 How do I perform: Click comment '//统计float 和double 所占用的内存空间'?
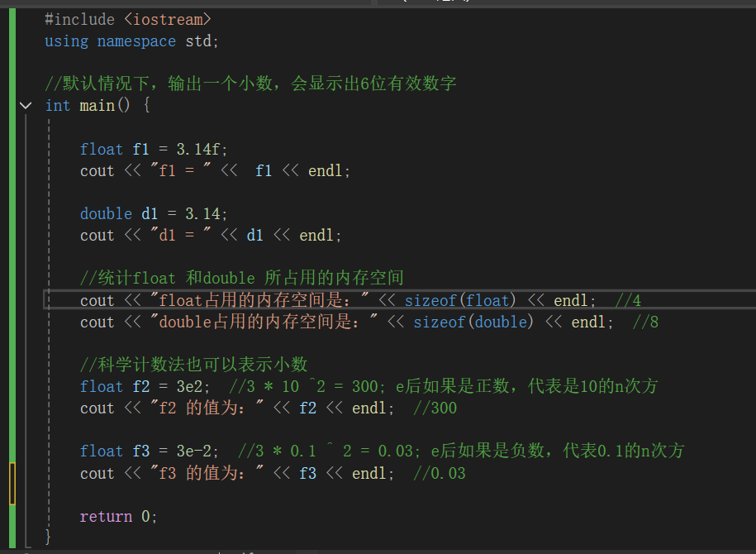241,278
